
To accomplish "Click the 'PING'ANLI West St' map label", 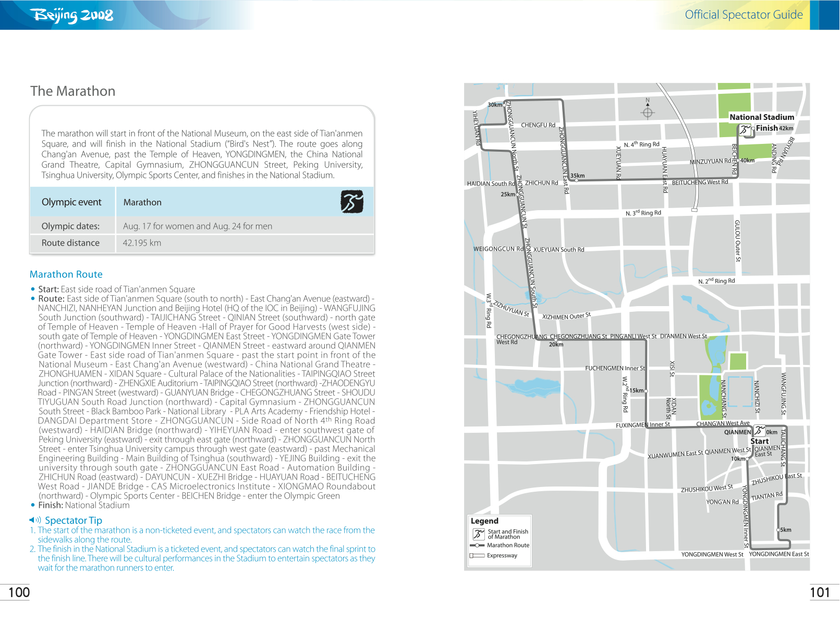I will (634, 336).
